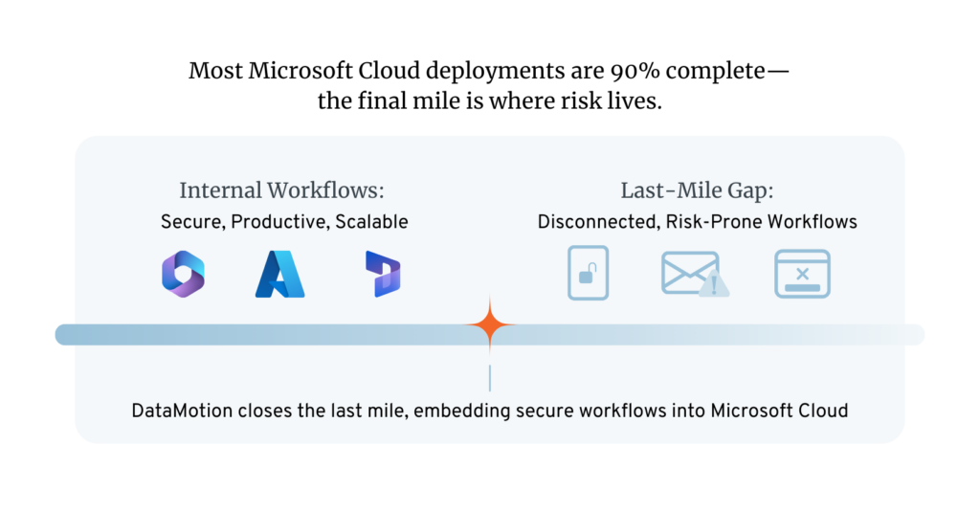Click the orange four-point star marker
Screen dimensions: 980x512
490,324
